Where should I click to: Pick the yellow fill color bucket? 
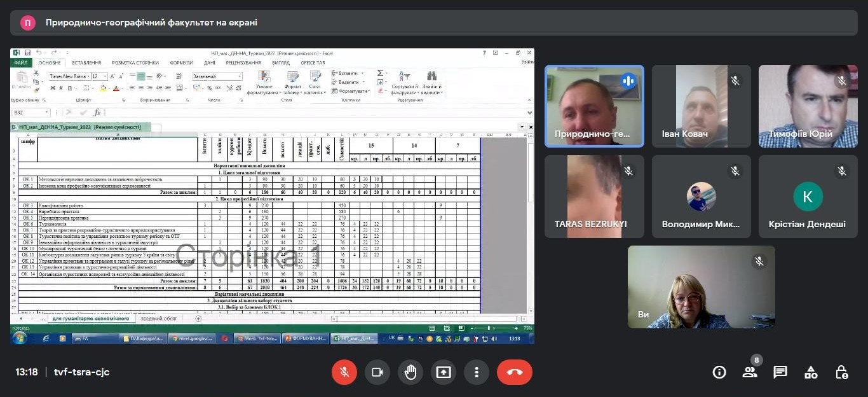click(102, 88)
